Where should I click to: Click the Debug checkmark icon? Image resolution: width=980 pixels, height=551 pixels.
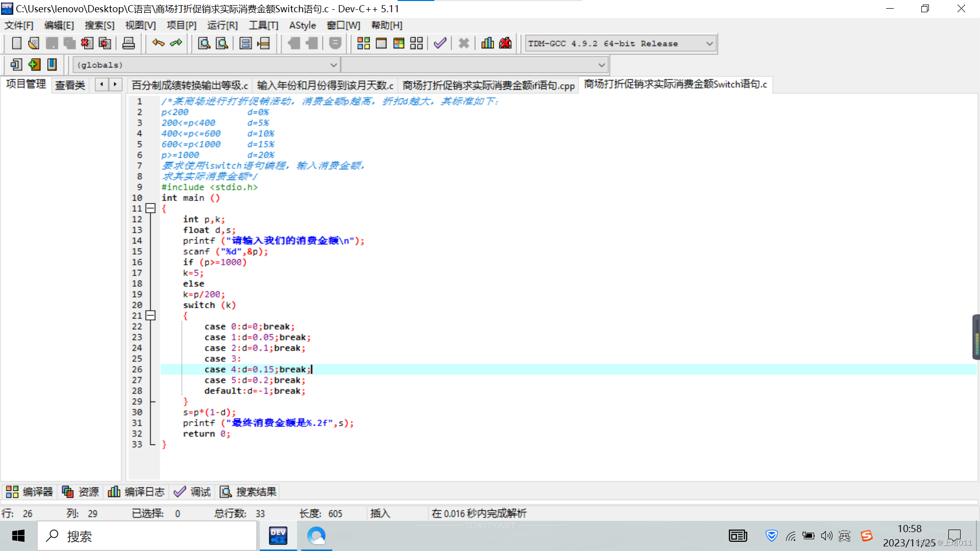point(440,43)
